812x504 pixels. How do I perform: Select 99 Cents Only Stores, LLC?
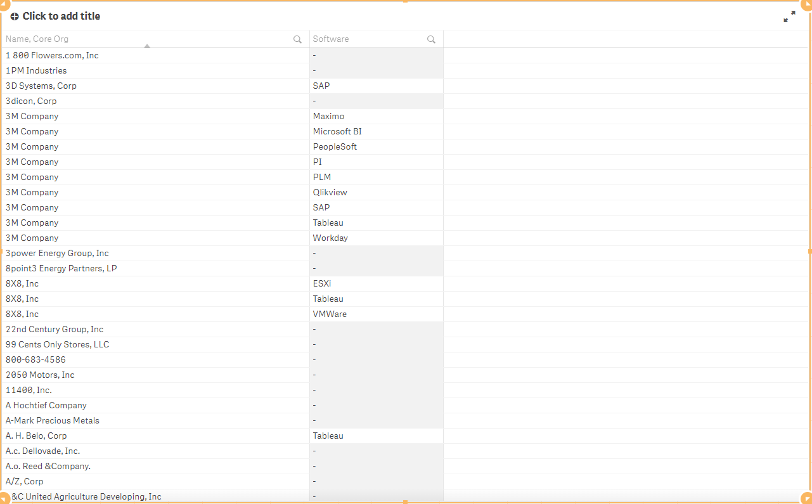pos(155,344)
